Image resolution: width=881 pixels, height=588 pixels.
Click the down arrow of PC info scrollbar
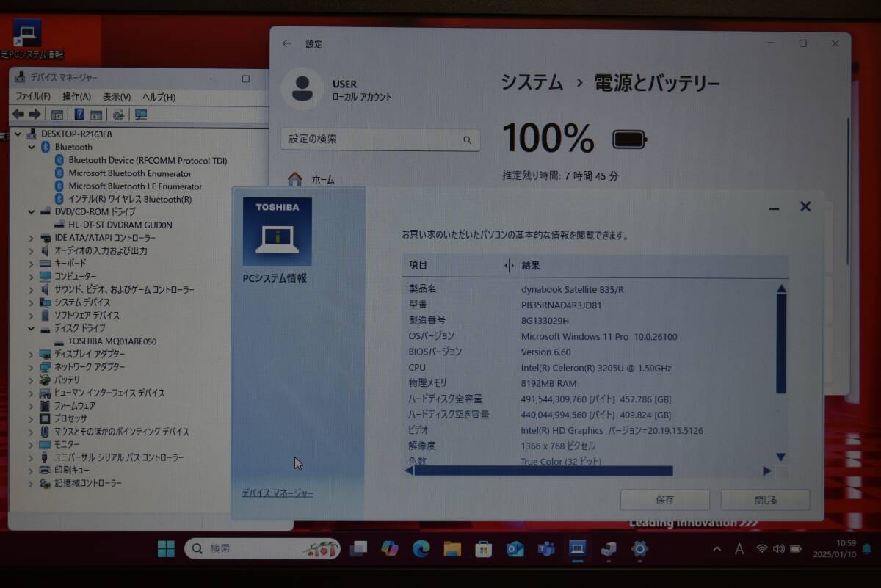781,457
